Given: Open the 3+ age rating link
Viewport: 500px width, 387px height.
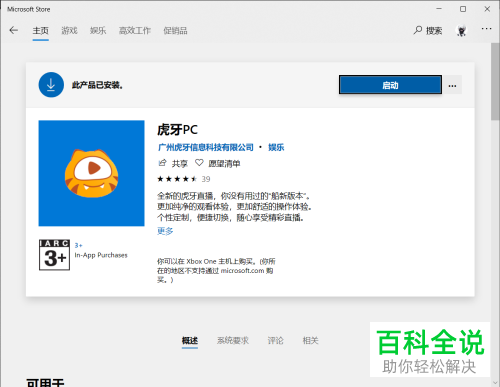Looking at the screenshot, I should (x=78, y=245).
